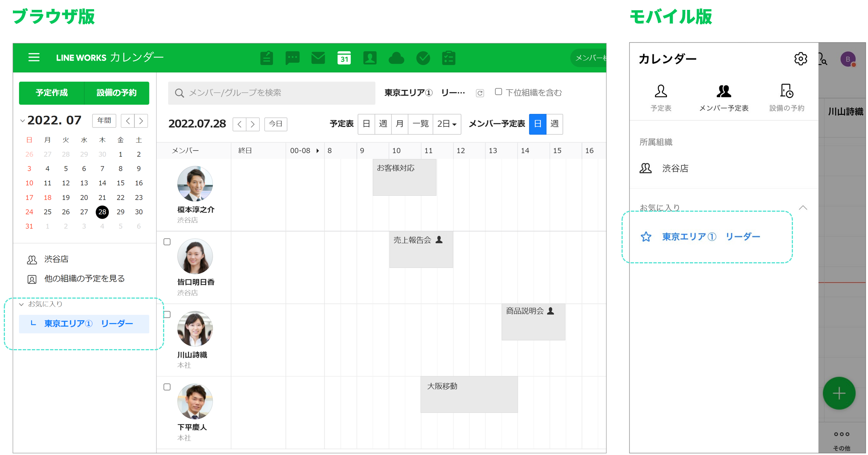Expand the 2022.07 month selector chevron

tap(22, 121)
